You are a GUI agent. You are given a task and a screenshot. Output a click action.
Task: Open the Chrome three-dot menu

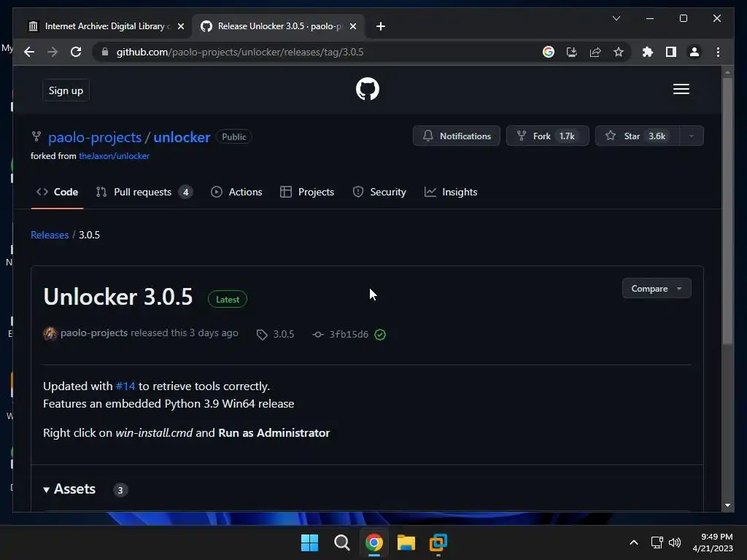coord(718,52)
